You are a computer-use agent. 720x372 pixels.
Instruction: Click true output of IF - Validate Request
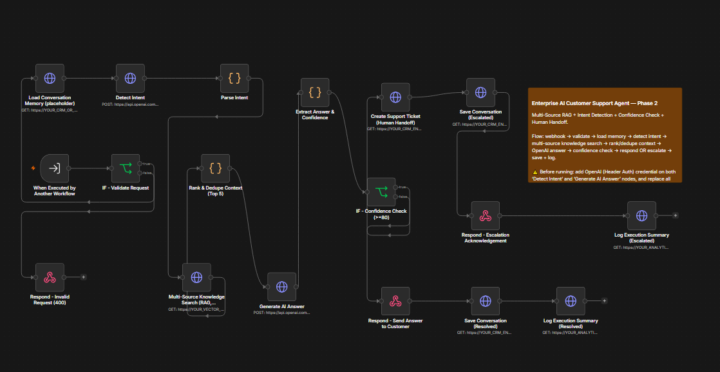(x=140, y=164)
